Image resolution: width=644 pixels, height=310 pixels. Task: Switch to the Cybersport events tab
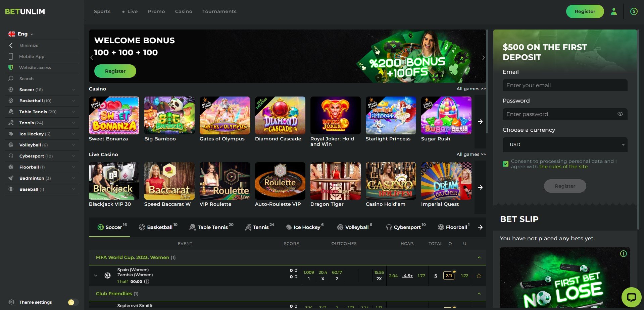(406, 227)
